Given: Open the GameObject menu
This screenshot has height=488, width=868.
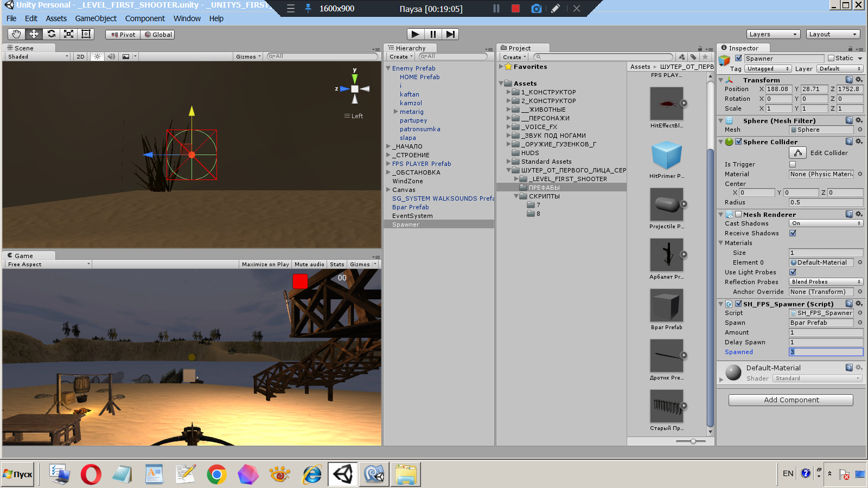Looking at the screenshot, I should click(96, 18).
